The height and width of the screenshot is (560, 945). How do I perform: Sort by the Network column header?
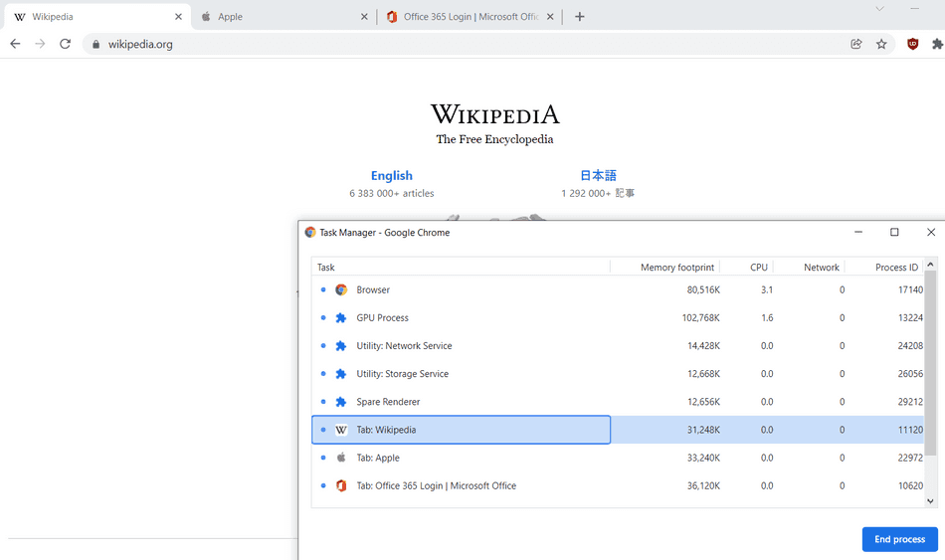click(810, 267)
